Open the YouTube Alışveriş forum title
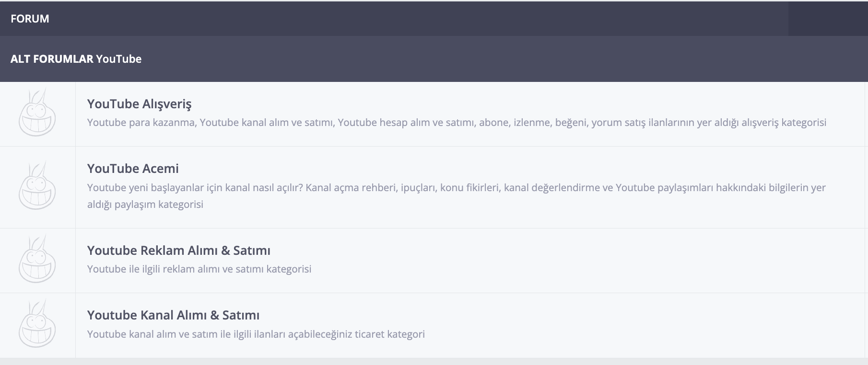 click(139, 104)
